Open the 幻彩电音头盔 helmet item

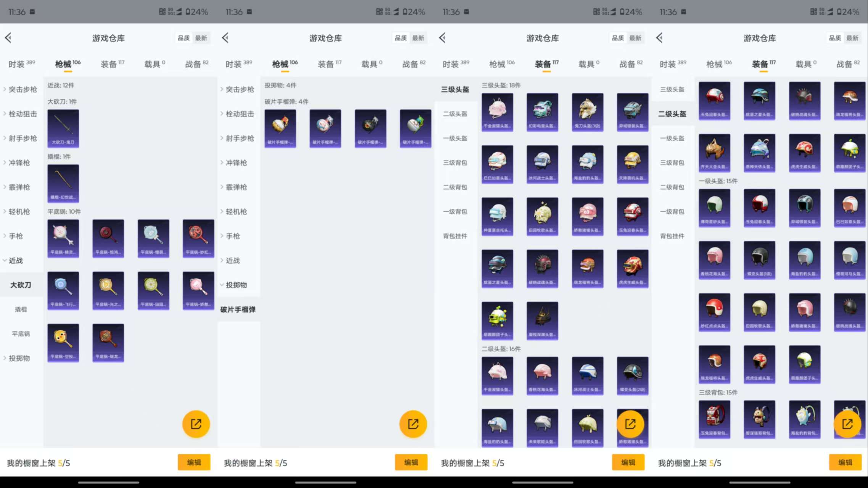(x=542, y=112)
